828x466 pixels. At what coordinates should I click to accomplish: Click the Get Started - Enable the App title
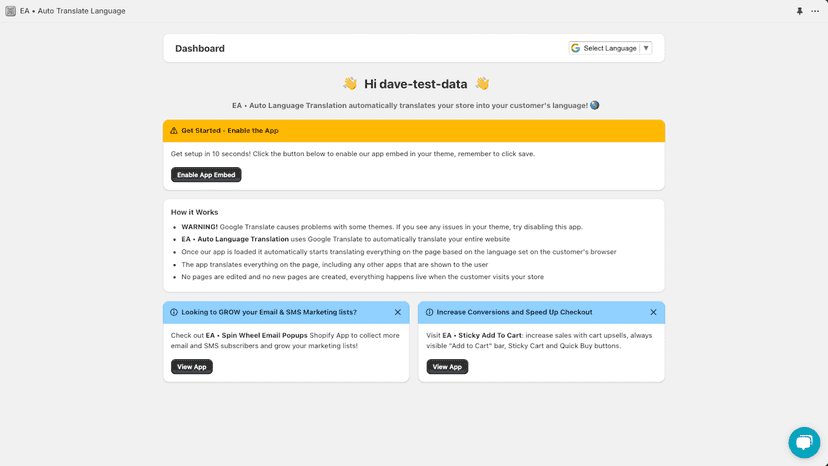coord(230,131)
